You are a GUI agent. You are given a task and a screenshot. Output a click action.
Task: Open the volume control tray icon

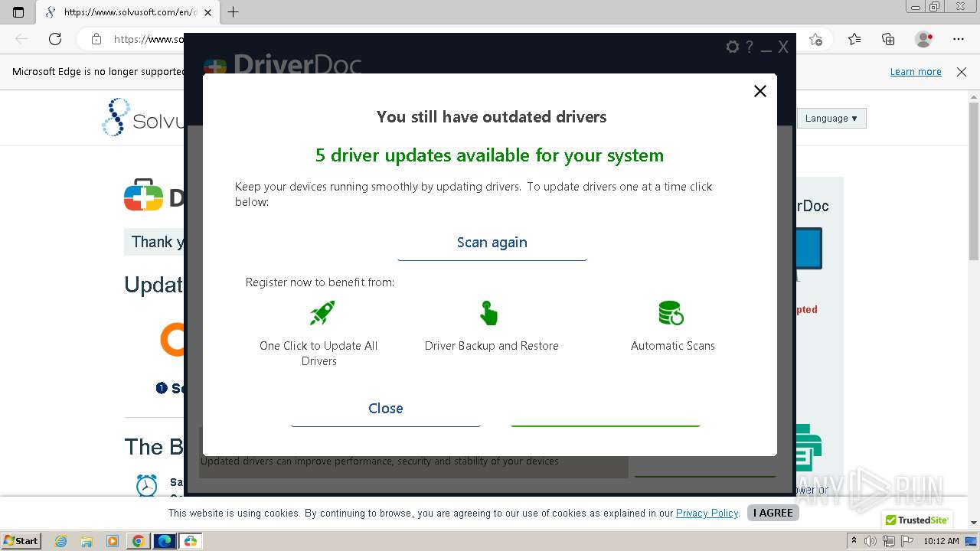pos(871,541)
